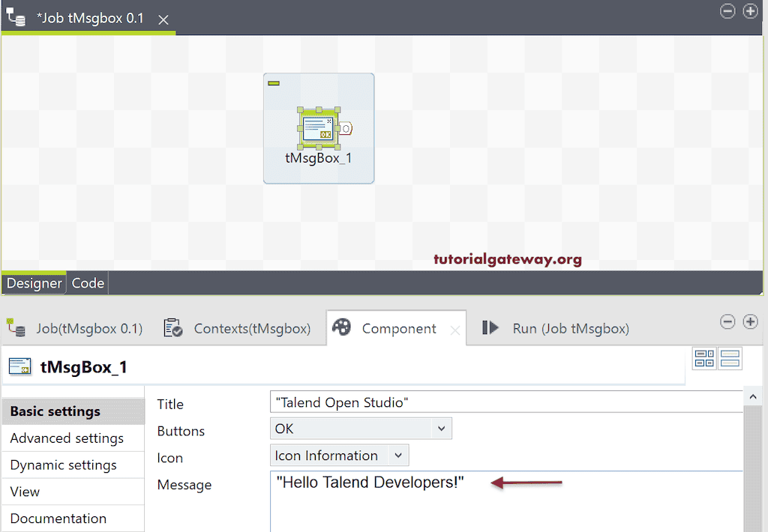The height and width of the screenshot is (532, 768).
Task: Open the View section
Action: [x=73, y=492]
